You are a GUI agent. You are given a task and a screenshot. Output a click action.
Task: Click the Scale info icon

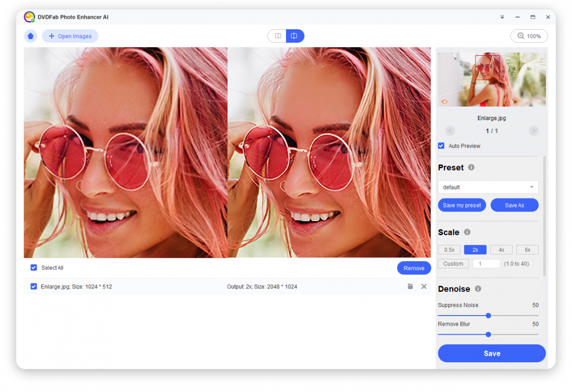click(x=467, y=232)
